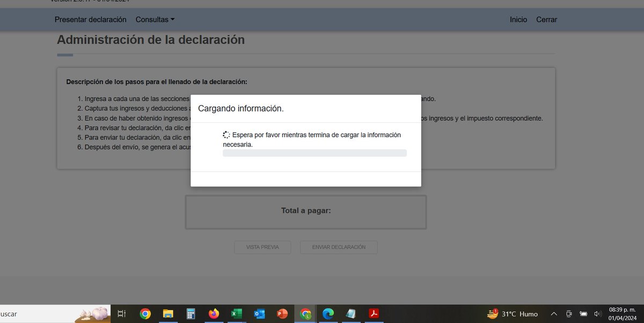Open battery status in the tray
The image size is (644, 323).
pos(583,314)
